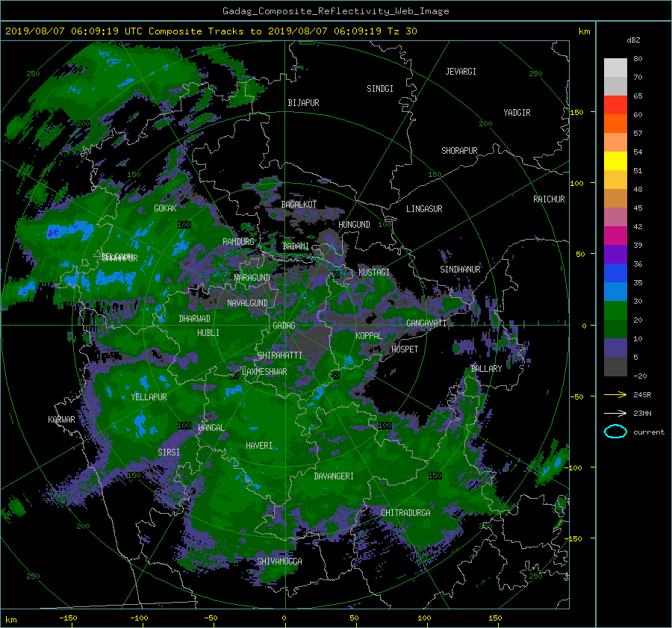672x628 pixels.
Task: Select the purple swatch in dBZ scale
Action: [615, 254]
